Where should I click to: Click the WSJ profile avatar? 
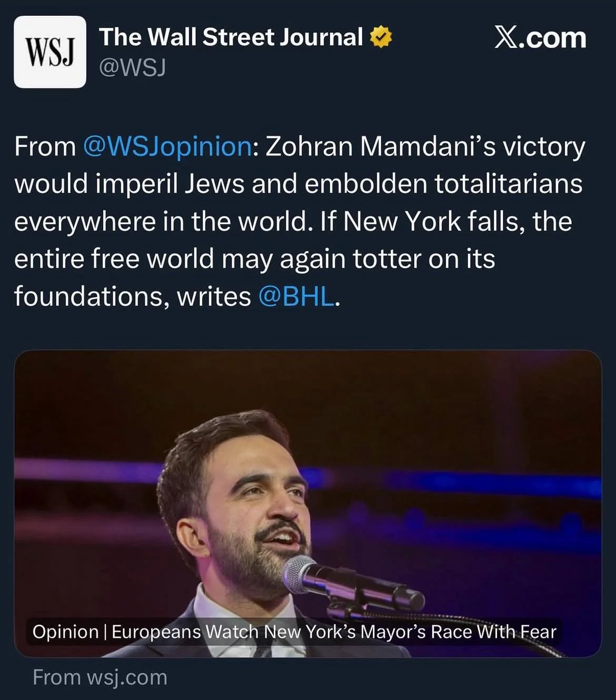[50, 52]
